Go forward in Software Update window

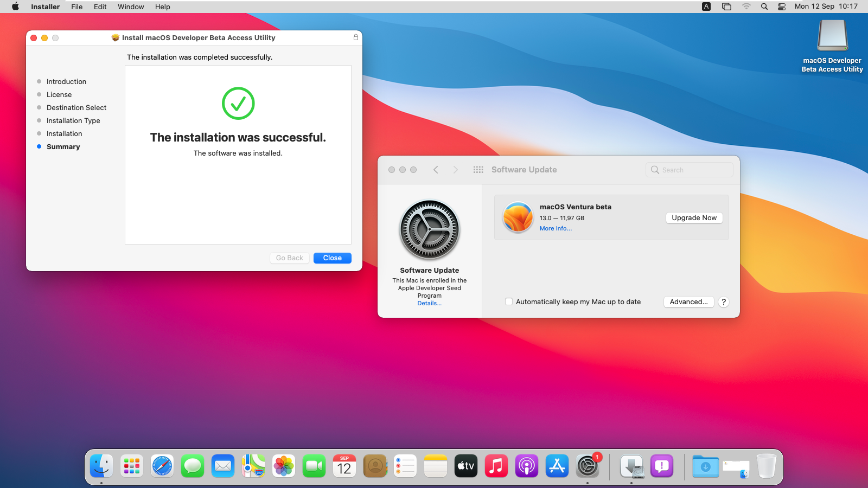pos(455,170)
